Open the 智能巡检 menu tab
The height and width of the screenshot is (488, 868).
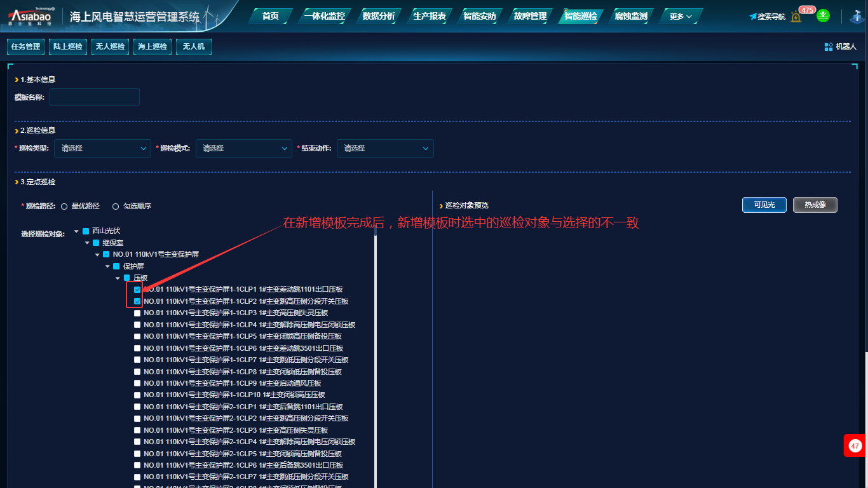[x=580, y=17]
